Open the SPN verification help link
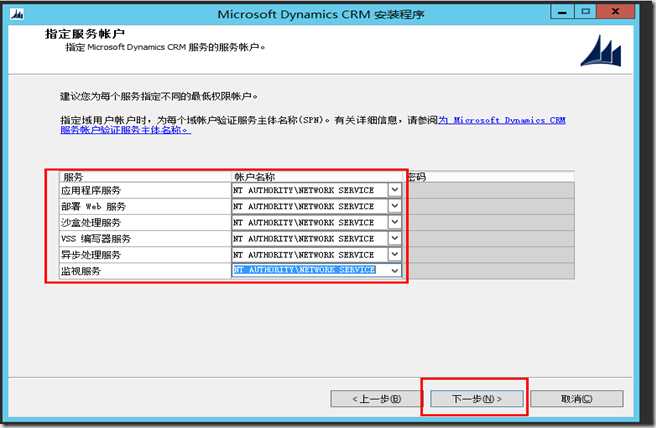 click(x=502, y=120)
